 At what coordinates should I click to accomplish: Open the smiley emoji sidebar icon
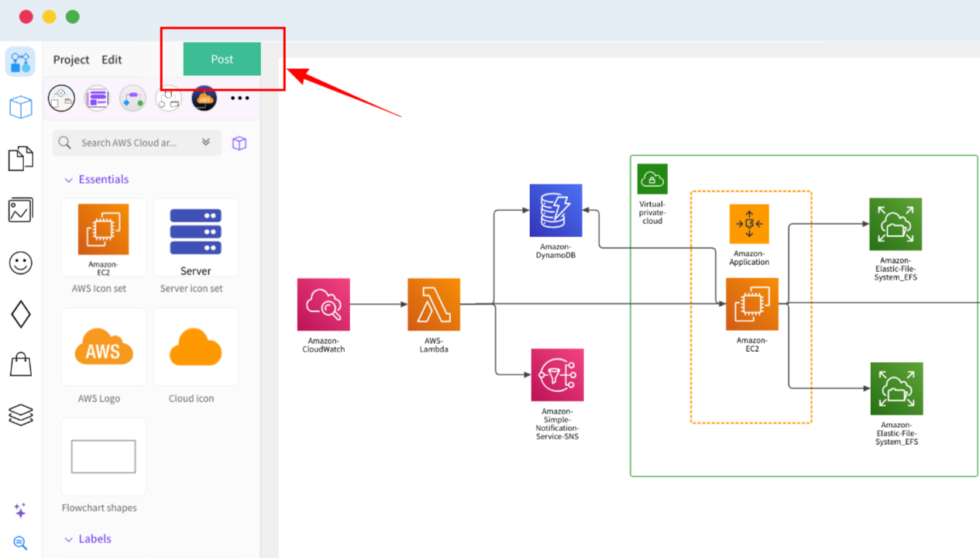point(21,263)
